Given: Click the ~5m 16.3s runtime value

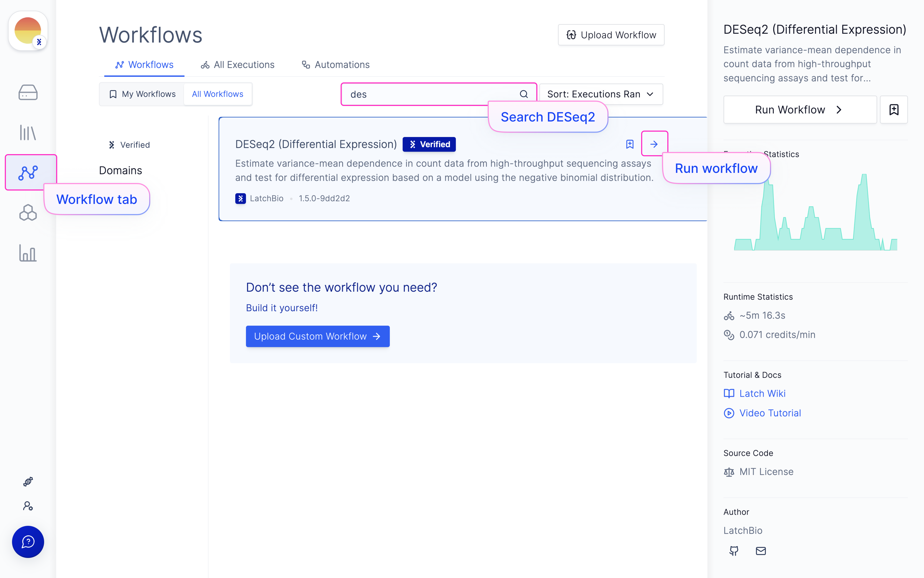Looking at the screenshot, I should coord(763,315).
